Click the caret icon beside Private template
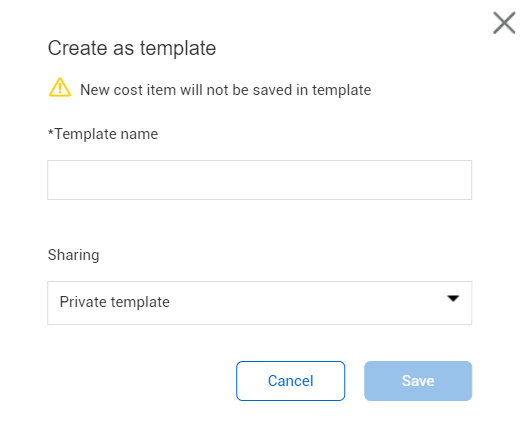This screenshot has height=434, width=521. 453,298
